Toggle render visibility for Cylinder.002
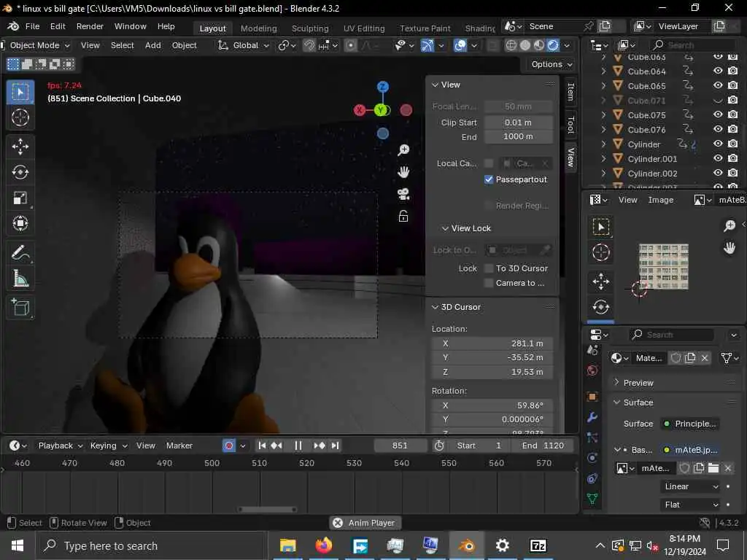This screenshot has height=560, width=747. click(x=733, y=173)
